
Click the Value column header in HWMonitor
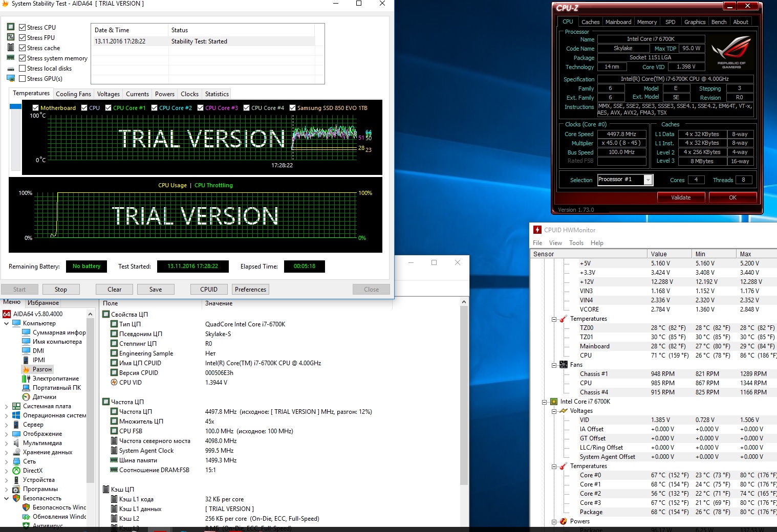point(670,254)
